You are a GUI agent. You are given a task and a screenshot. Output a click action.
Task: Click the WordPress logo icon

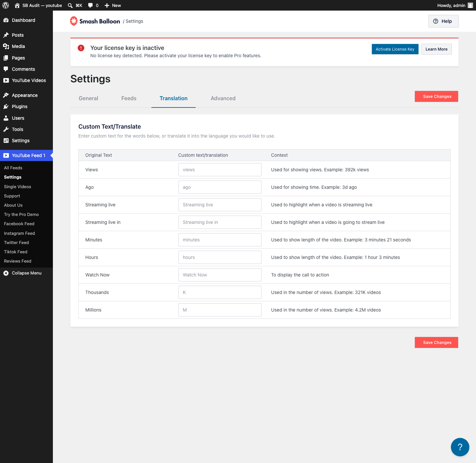[x=6, y=5]
